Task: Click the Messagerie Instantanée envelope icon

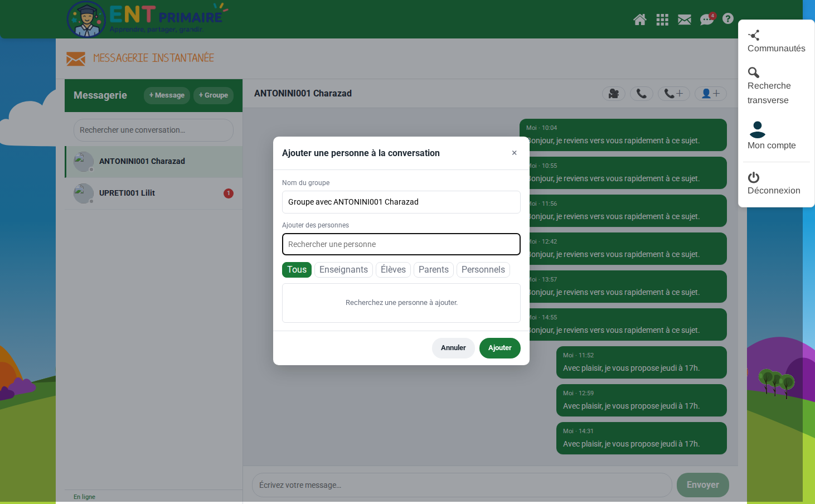Action: point(76,59)
